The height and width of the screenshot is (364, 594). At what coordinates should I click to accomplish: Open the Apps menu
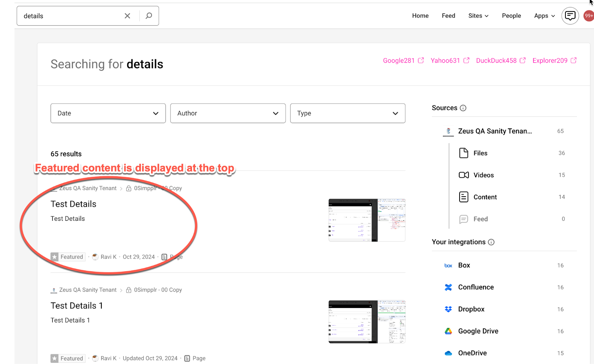544,16
